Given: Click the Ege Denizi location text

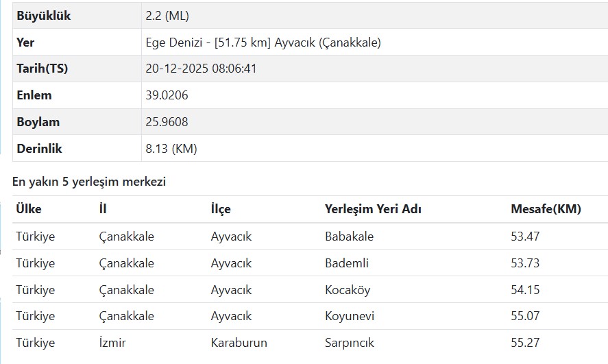Looking at the screenshot, I should 263,43.
